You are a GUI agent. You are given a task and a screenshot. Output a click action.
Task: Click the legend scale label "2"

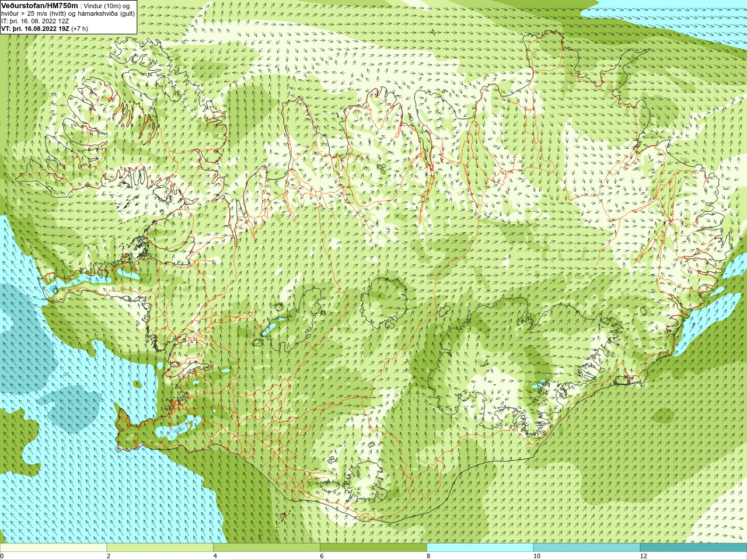(109, 556)
